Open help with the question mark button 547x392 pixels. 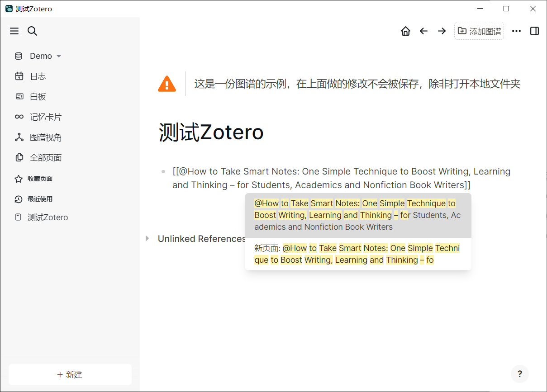pyautogui.click(x=519, y=374)
